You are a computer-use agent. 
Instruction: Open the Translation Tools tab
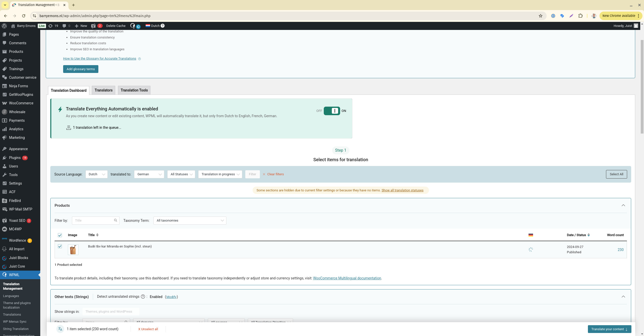point(134,90)
